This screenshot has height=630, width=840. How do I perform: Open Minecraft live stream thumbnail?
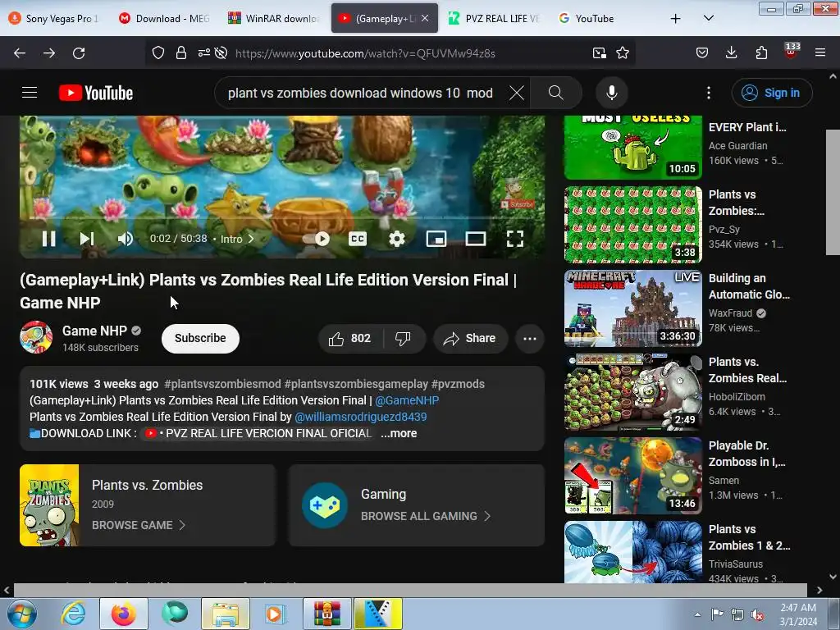click(632, 308)
